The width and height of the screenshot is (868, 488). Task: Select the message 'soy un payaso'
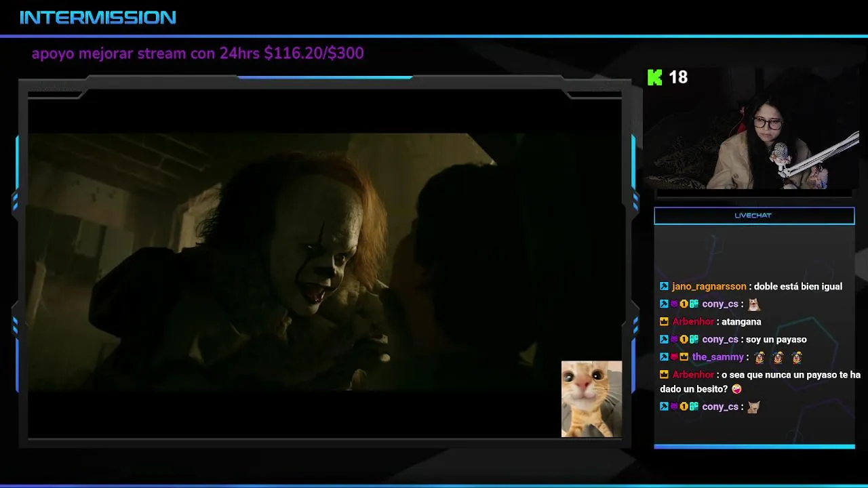pyautogui.click(x=776, y=340)
